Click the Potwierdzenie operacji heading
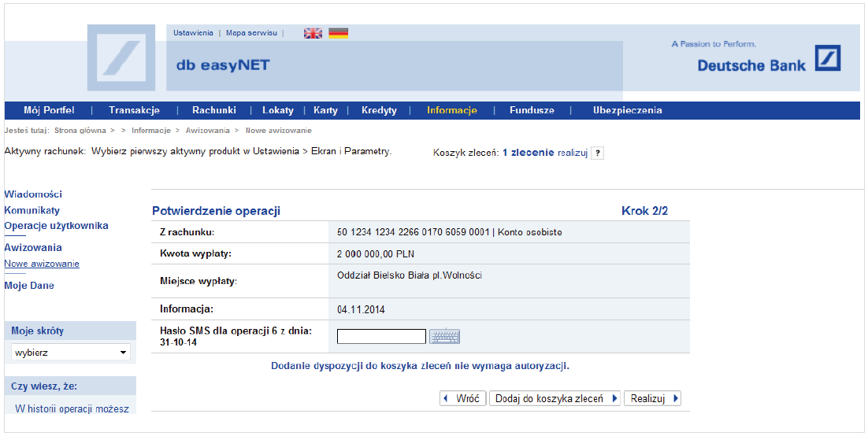The height and width of the screenshot is (436, 868). point(217,212)
